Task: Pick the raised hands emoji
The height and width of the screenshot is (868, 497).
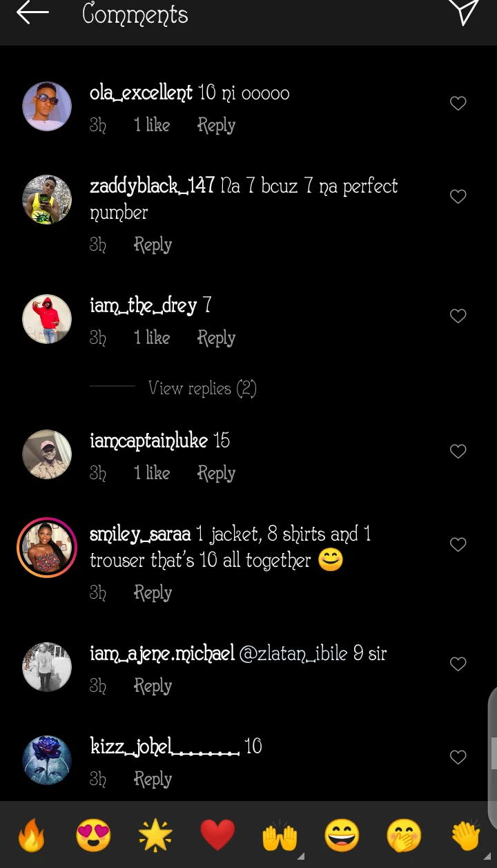Action: coord(280,836)
